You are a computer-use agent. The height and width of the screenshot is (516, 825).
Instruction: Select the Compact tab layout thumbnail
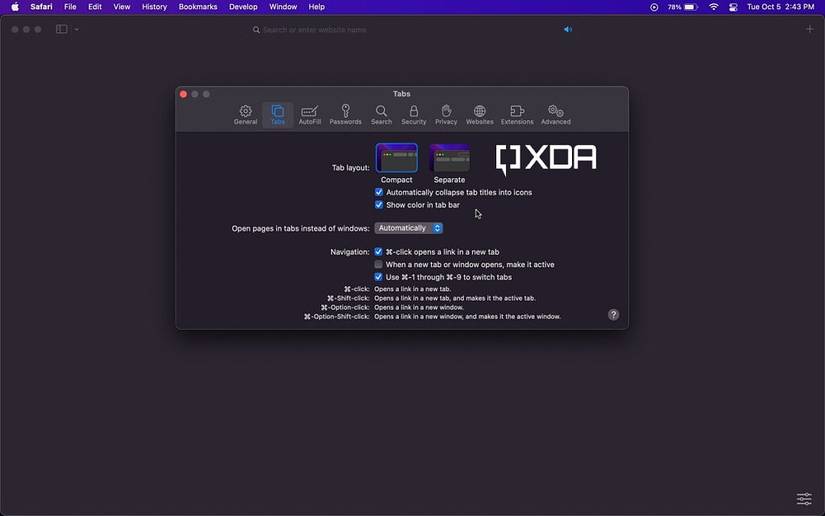coord(397,158)
